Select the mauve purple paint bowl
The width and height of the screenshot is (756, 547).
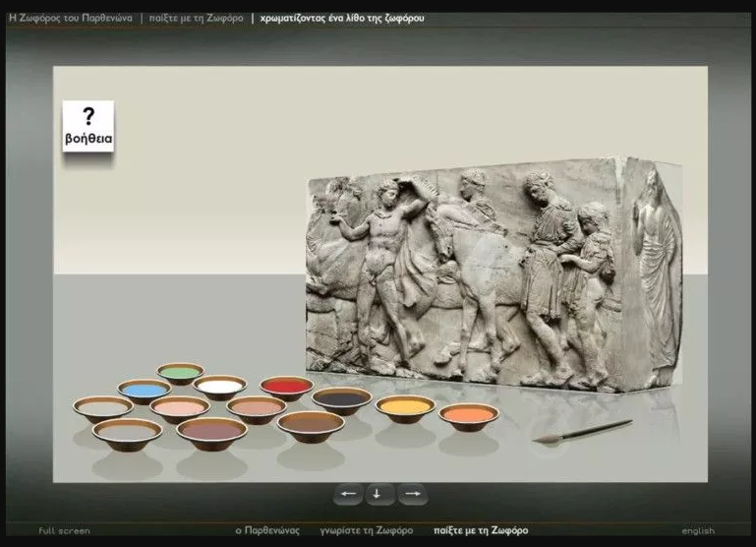click(x=211, y=434)
